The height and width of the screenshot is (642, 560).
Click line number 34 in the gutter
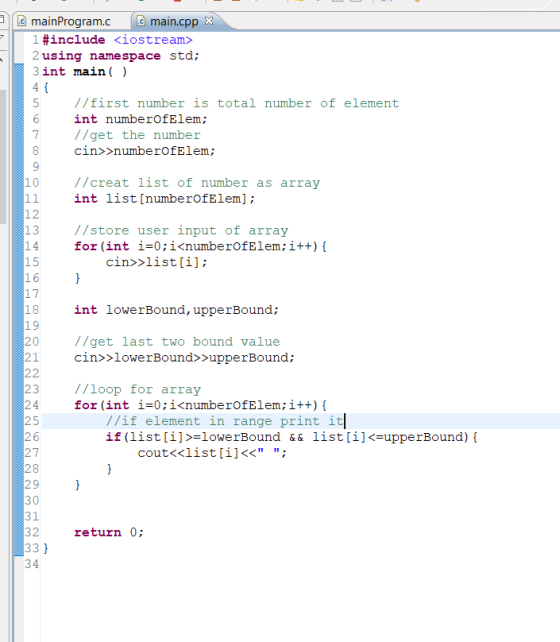click(32, 564)
